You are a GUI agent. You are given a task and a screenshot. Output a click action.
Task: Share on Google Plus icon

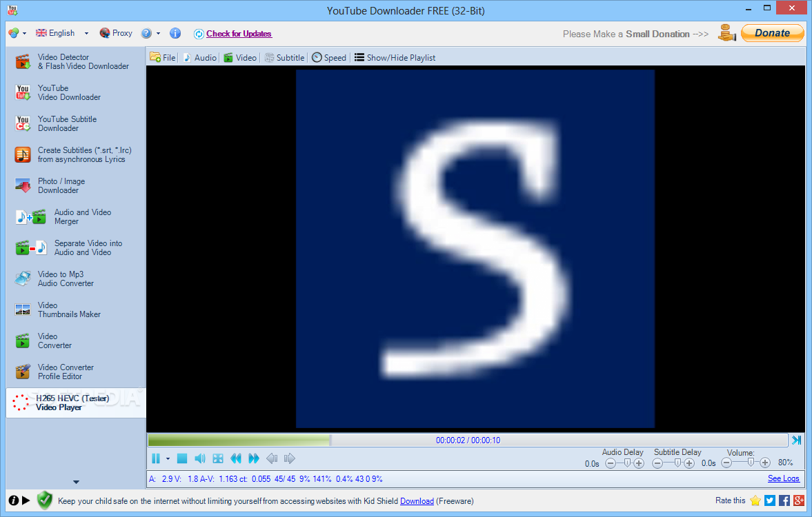(799, 500)
